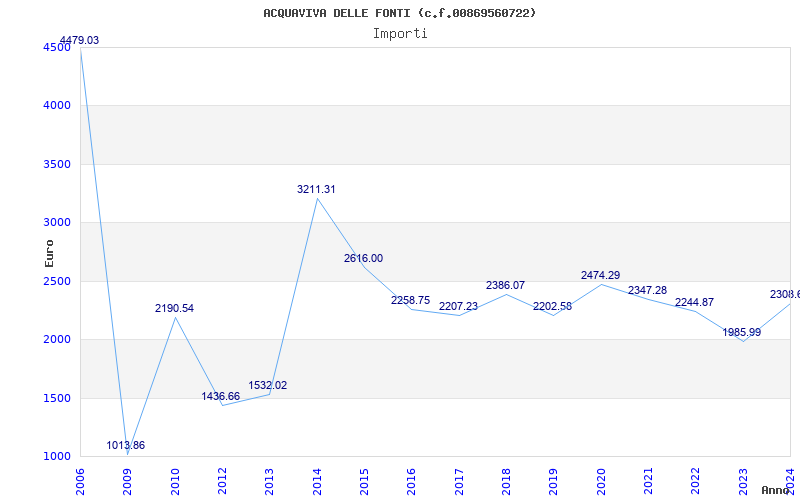Click the 2018 x-axis year label
The image size is (800, 500).
pos(506,482)
